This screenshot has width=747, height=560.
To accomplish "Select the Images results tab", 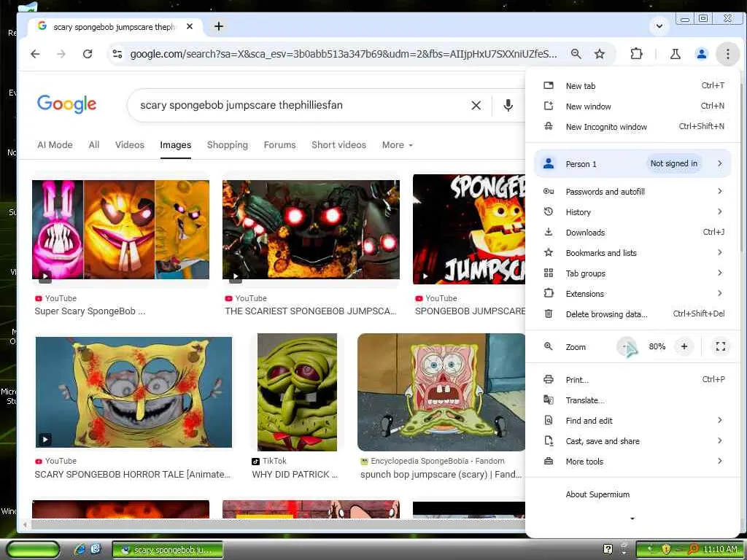I will tap(175, 145).
